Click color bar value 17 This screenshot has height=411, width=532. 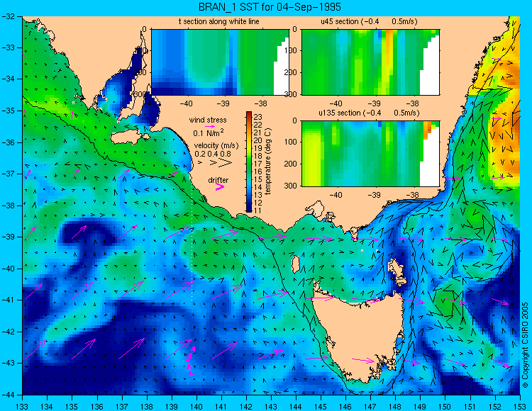(x=258, y=164)
